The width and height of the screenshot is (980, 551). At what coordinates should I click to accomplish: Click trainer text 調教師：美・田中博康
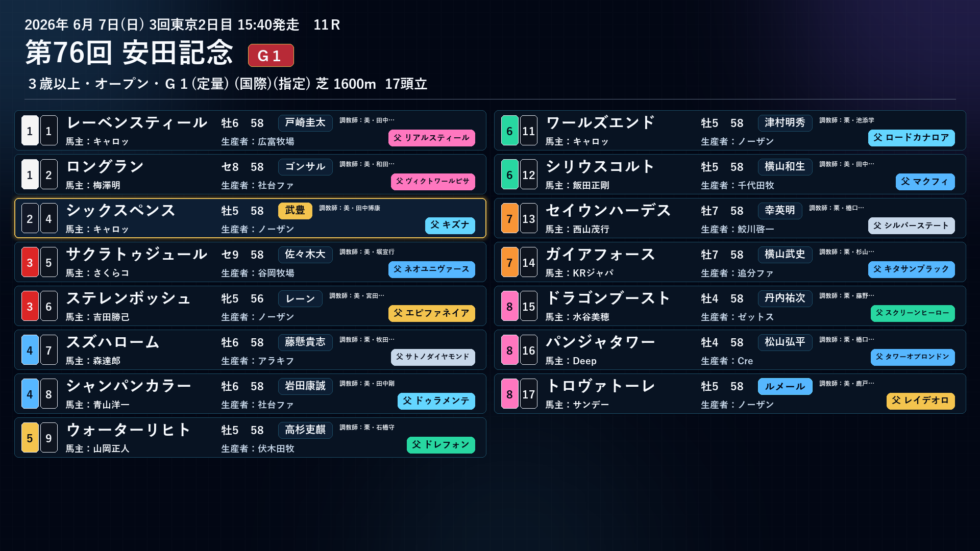pos(350,208)
